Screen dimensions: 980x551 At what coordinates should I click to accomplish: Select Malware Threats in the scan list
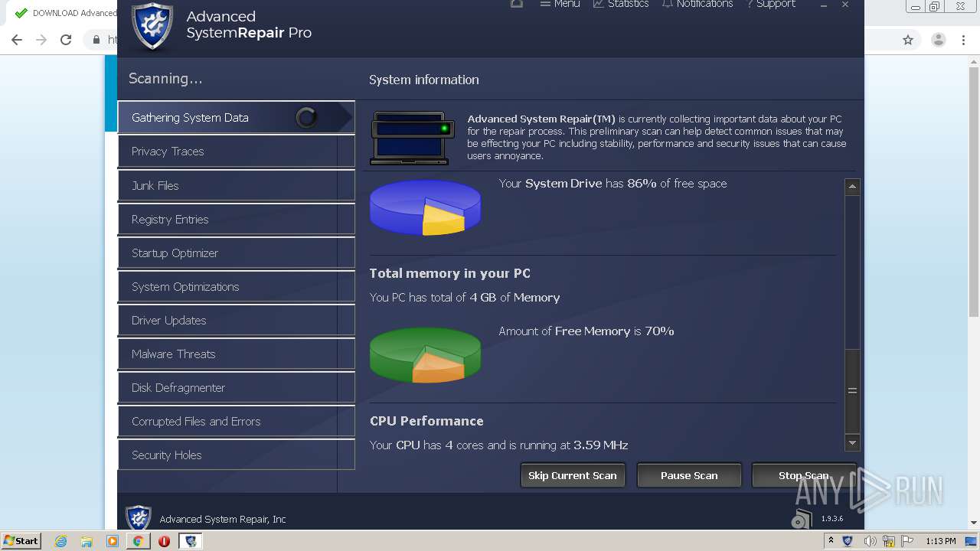(236, 354)
